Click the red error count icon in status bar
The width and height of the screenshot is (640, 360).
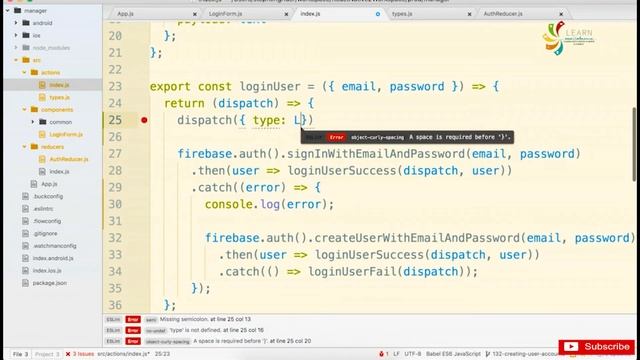click(383, 354)
